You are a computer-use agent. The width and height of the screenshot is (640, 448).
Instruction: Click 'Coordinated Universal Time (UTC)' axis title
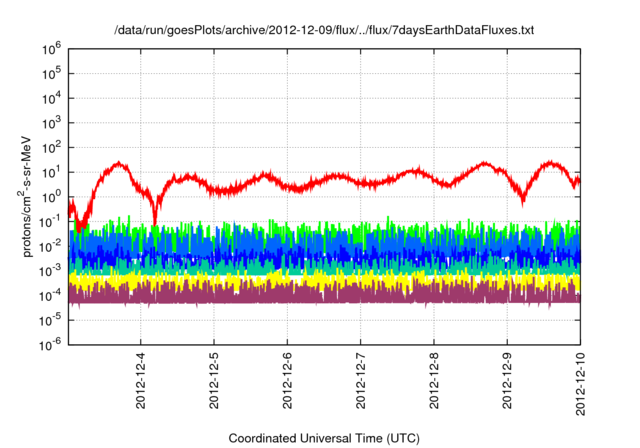coord(324,439)
